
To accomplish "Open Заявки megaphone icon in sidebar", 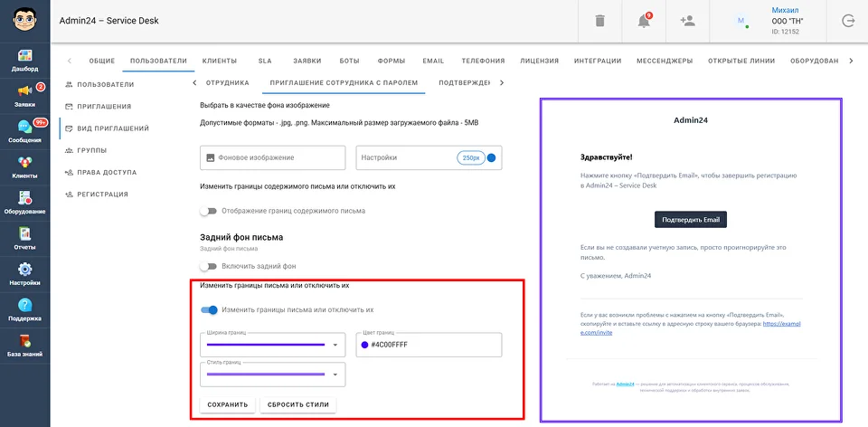I will point(25,91).
